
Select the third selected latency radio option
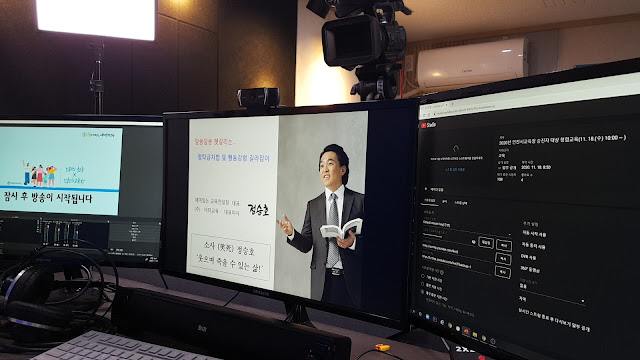tap(423, 292)
